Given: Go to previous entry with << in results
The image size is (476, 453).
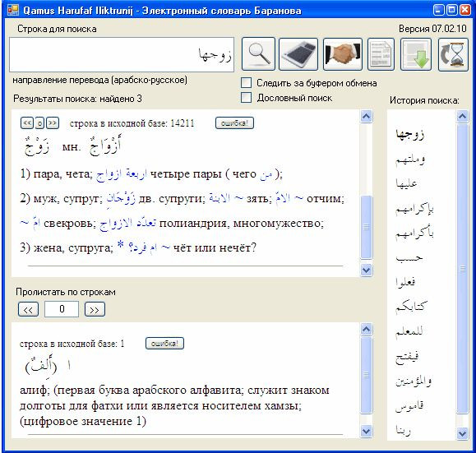Looking at the screenshot, I should coord(27,123).
